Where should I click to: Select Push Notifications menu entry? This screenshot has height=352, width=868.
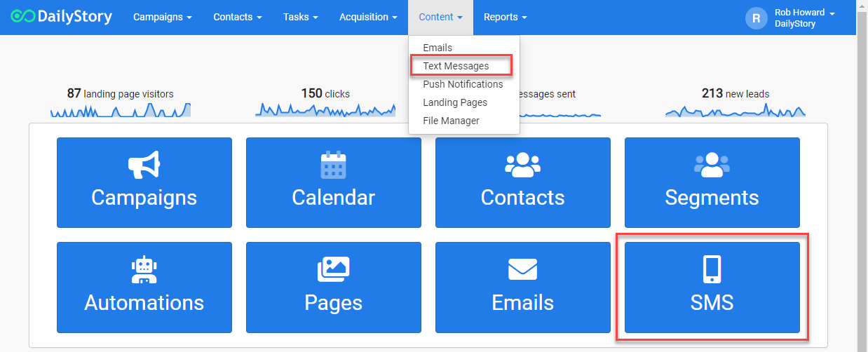[x=464, y=84]
